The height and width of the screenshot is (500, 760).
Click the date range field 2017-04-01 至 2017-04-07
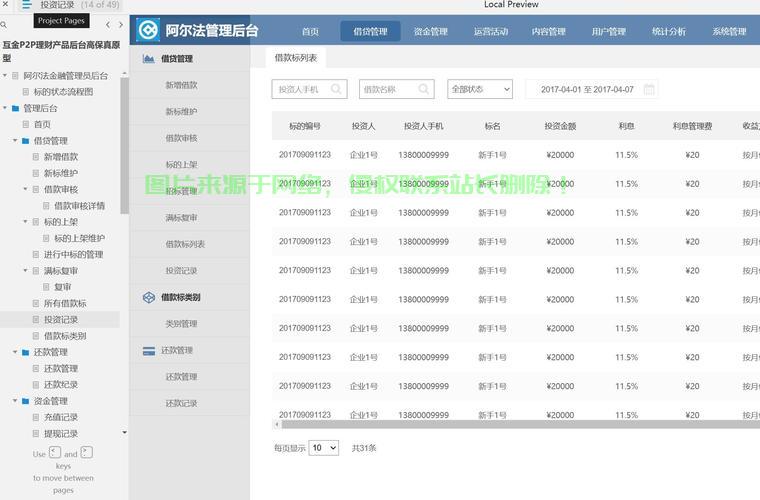click(x=591, y=89)
